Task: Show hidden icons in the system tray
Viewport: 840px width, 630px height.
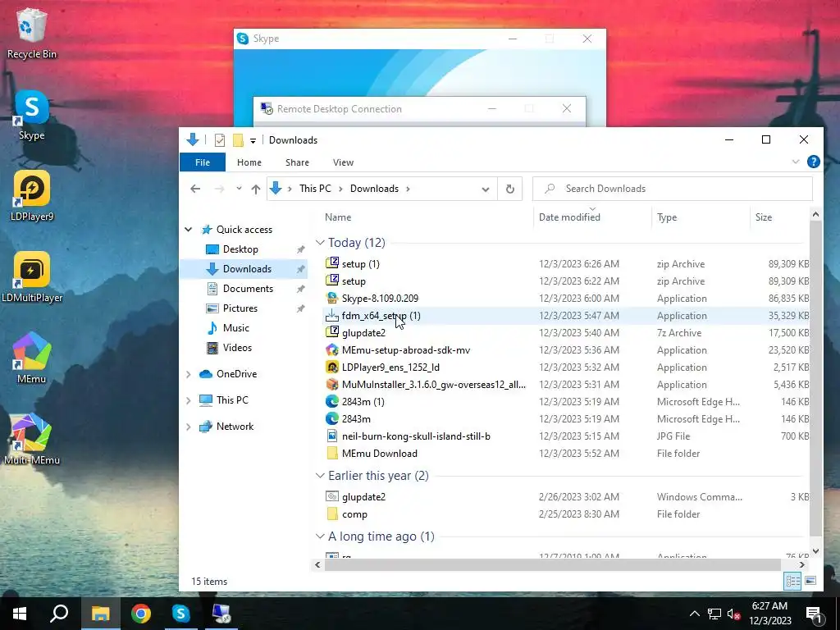Action: (694, 614)
